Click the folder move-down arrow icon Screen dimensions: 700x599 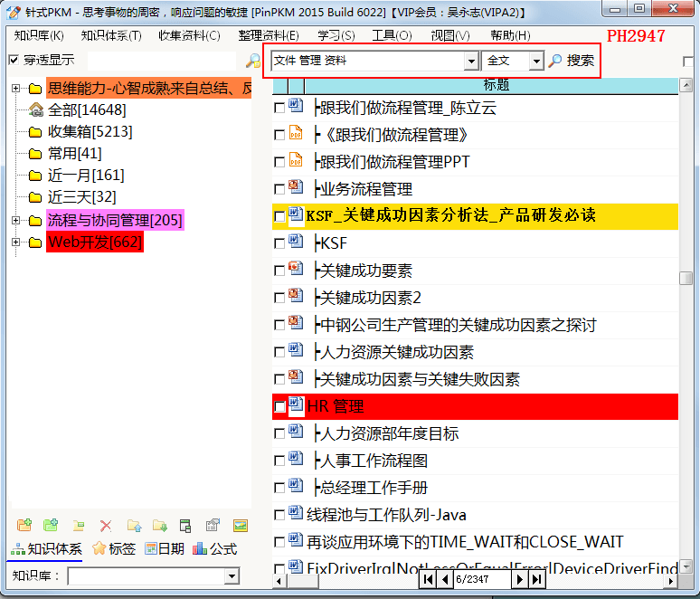coord(159,526)
